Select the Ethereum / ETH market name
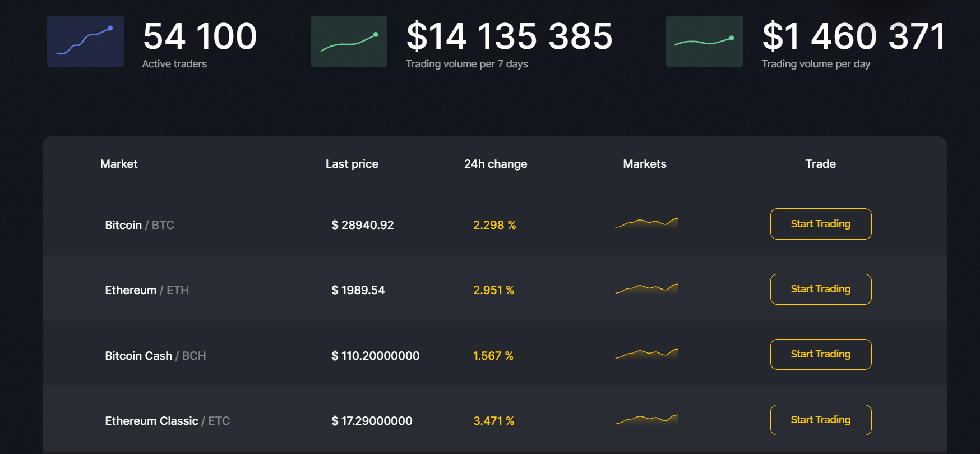This screenshot has width=980, height=454. [x=147, y=290]
